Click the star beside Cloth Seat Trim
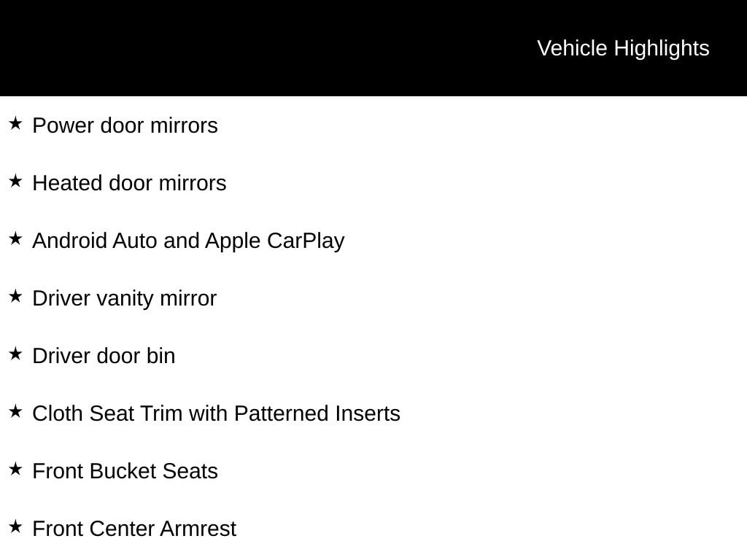The height and width of the screenshot is (560, 747). (x=15, y=411)
